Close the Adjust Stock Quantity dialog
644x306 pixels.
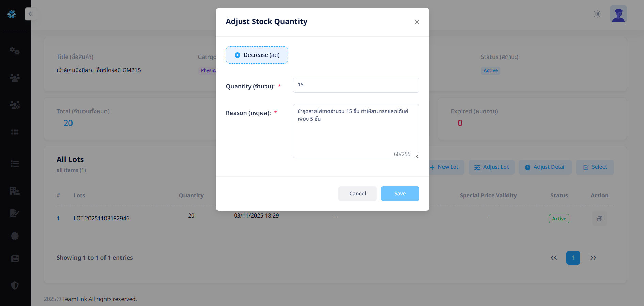(417, 22)
